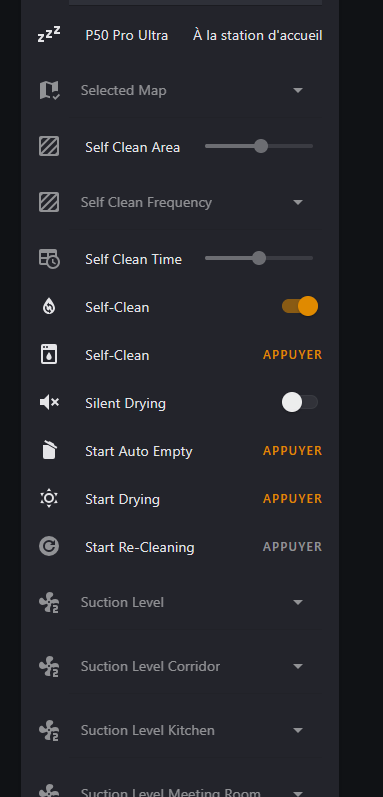Click the Suction Level fan icon
The height and width of the screenshot is (797, 383).
49,603
